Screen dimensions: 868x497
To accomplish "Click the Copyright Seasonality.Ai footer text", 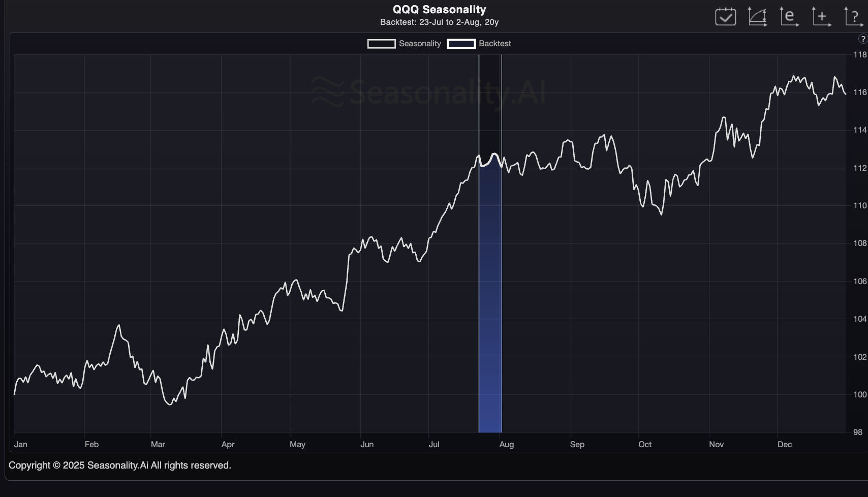I will click(120, 465).
